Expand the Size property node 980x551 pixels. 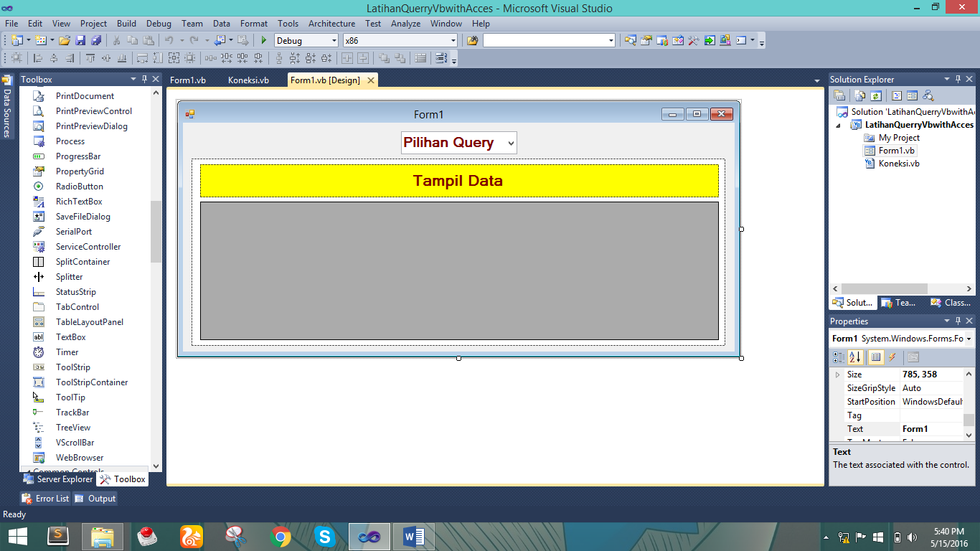pyautogui.click(x=837, y=375)
